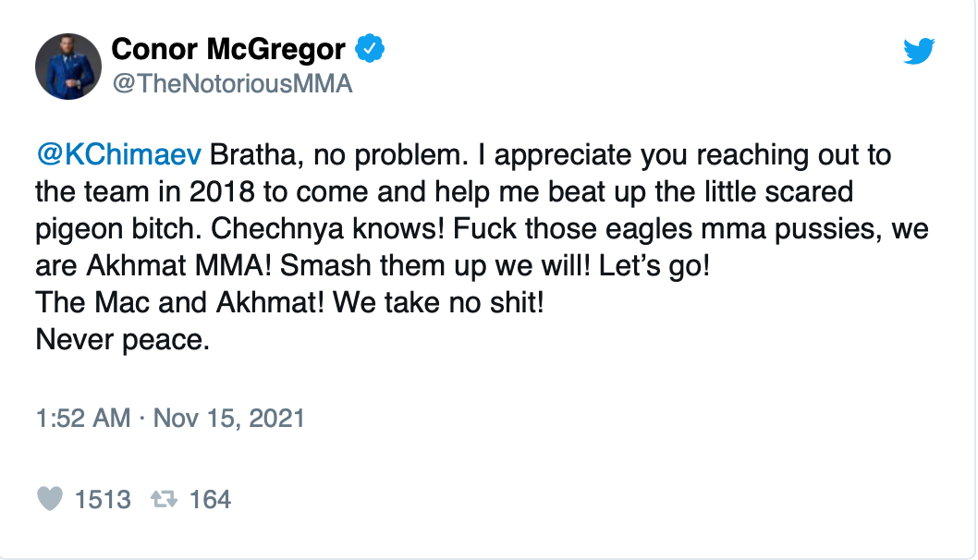Like the tweet with the heart icon
This screenshot has width=978, height=560.
tap(50, 499)
